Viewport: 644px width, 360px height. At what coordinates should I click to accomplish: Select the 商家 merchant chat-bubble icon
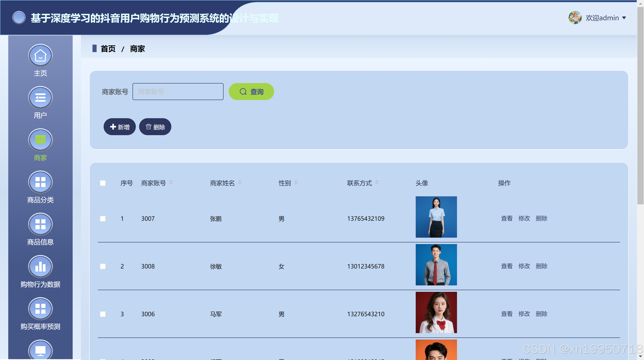[x=40, y=140]
